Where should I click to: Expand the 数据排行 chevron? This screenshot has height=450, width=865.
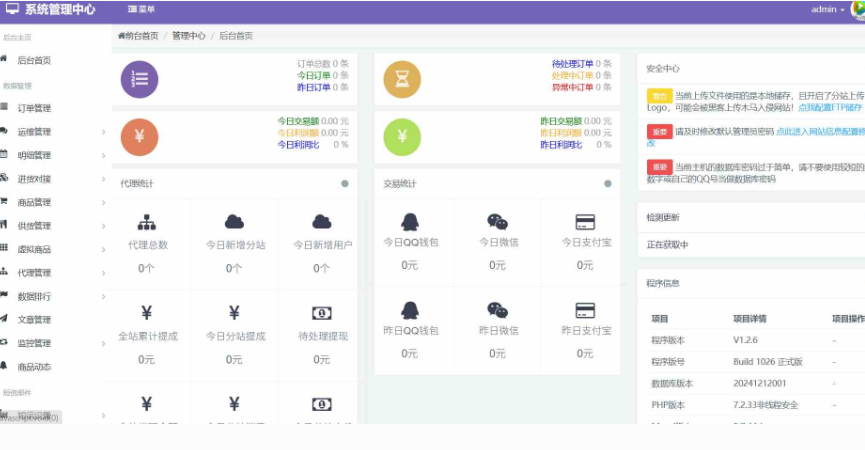(x=103, y=297)
